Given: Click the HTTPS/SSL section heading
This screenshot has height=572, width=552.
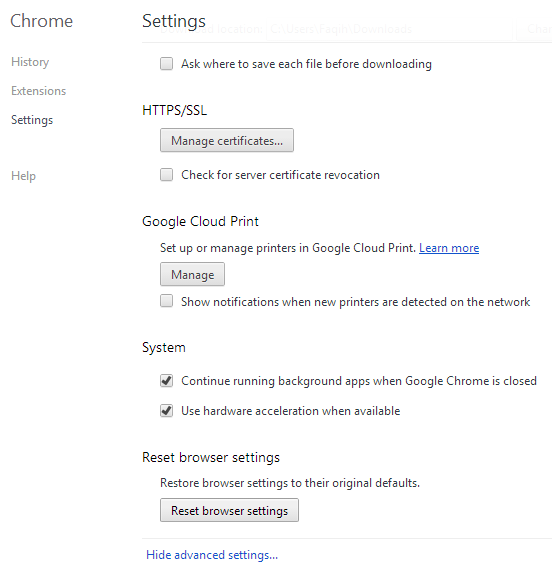Looking at the screenshot, I should coord(174,110).
